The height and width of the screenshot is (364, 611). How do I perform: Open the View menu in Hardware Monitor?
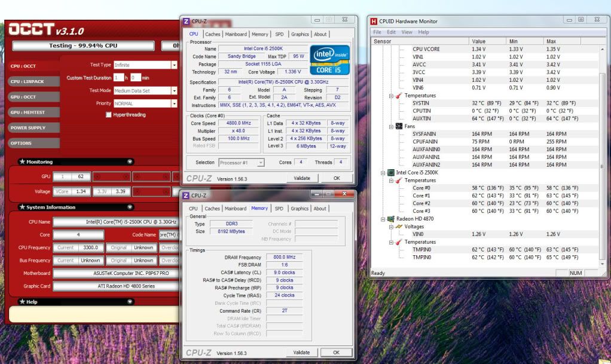tap(407, 32)
